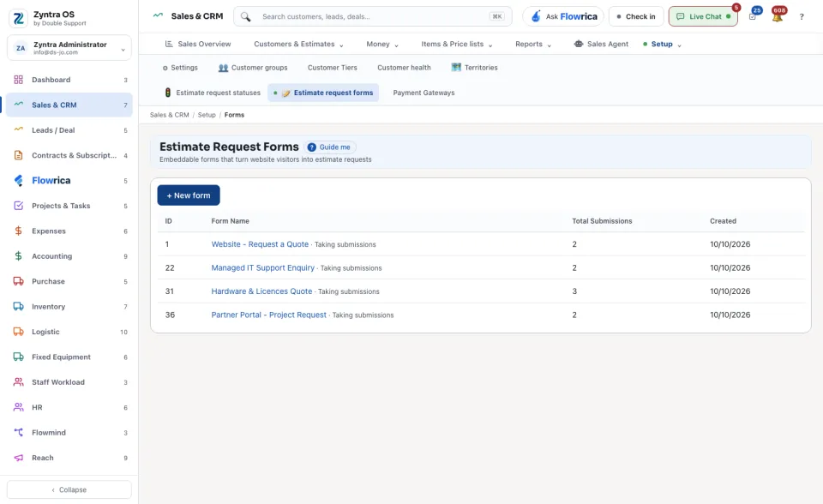This screenshot has width=823, height=504.
Task: Click the New form button
Action: pos(189,195)
